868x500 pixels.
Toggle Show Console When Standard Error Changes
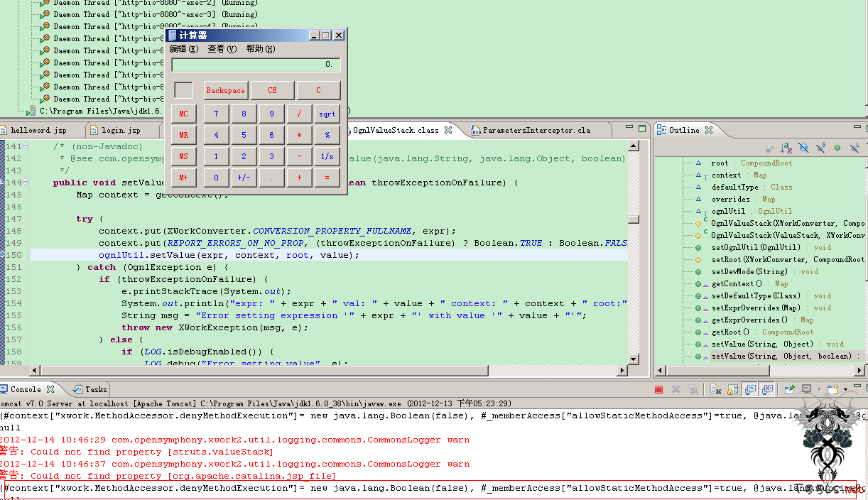coord(767,389)
